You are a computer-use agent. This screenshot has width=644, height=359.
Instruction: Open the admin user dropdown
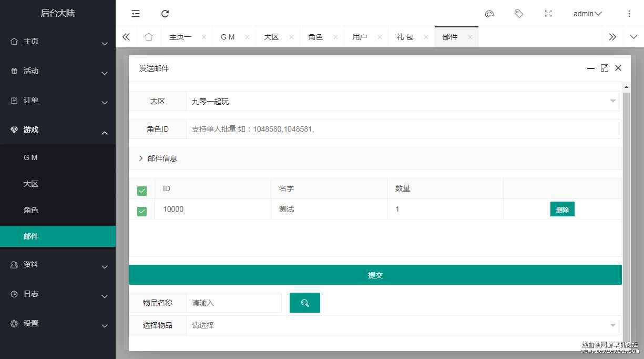587,14
